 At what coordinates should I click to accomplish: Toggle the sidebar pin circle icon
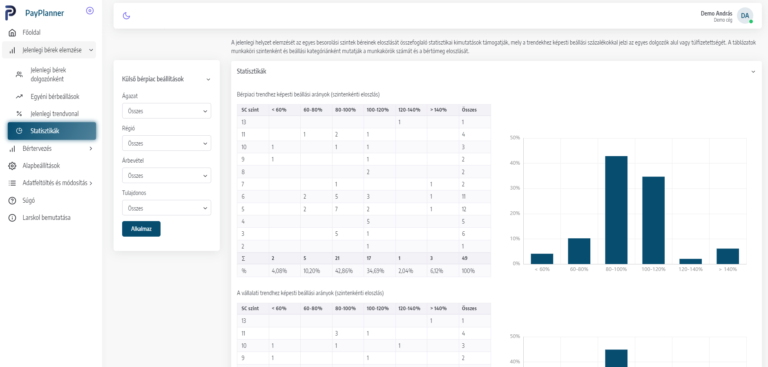pyautogui.click(x=90, y=11)
